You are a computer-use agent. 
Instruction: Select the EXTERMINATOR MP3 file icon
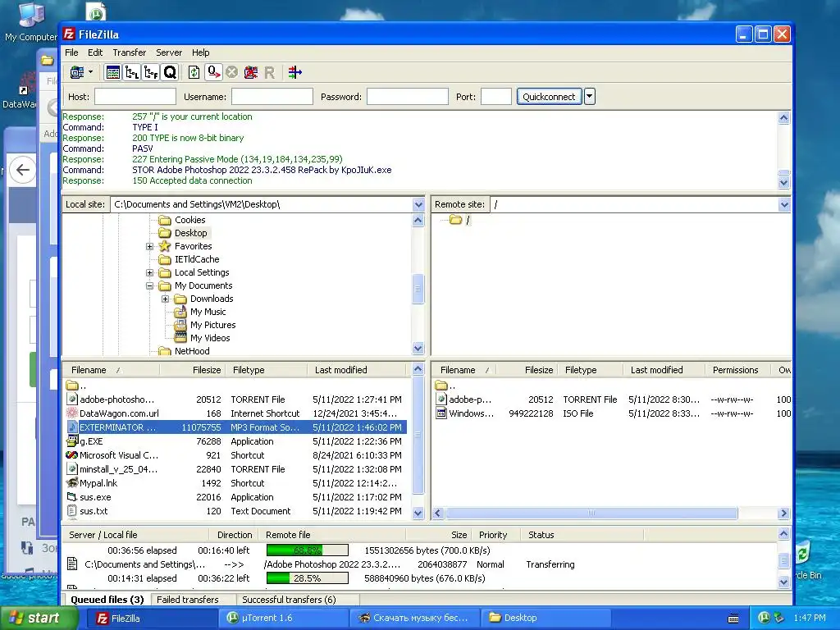[x=72, y=427]
